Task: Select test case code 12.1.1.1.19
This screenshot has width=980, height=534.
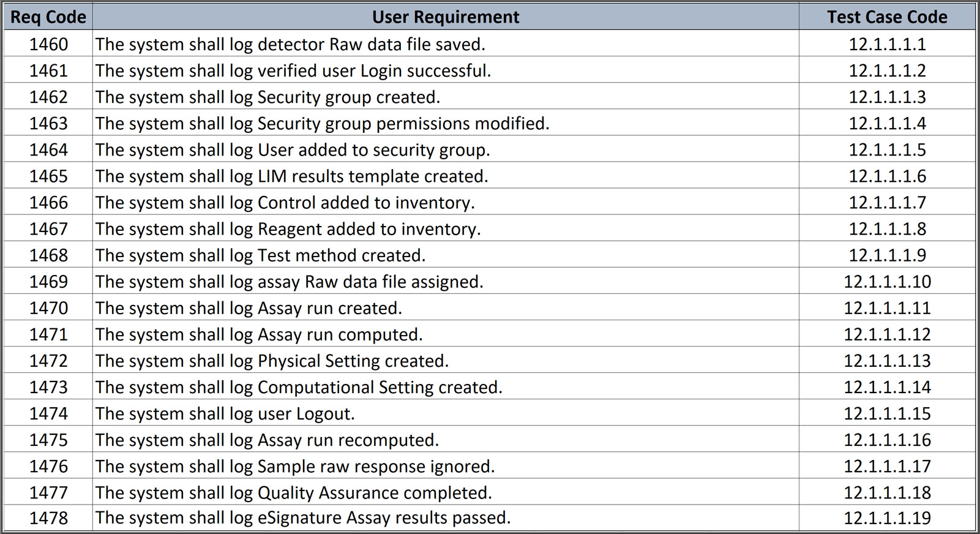Action: click(887, 517)
